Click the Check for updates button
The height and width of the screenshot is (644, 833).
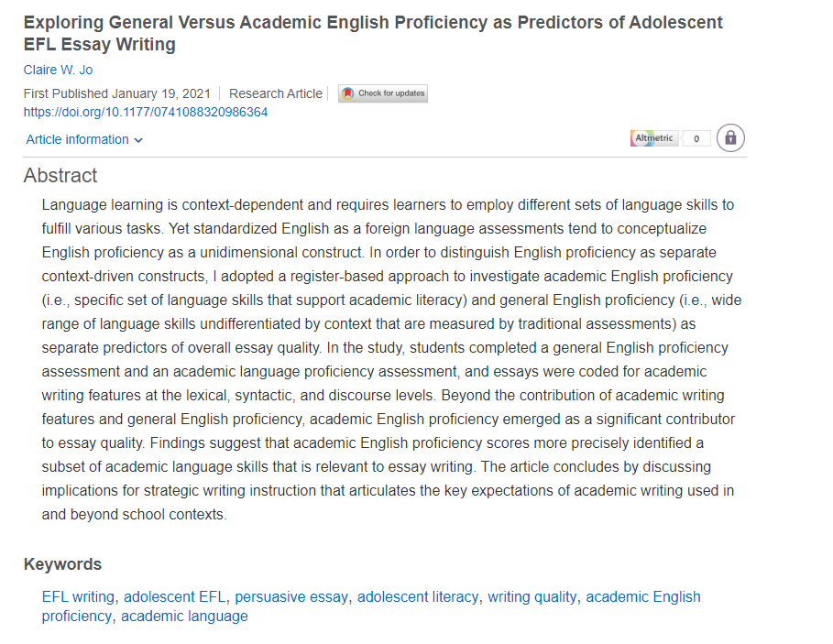[383, 93]
